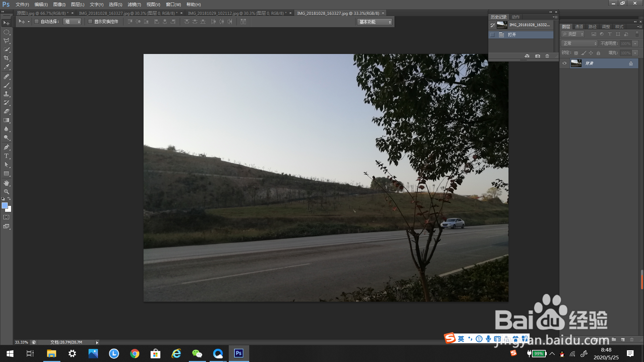Select the Zoom tool in toolbox
Viewport: 644px width, 362px height.
pos(6,192)
